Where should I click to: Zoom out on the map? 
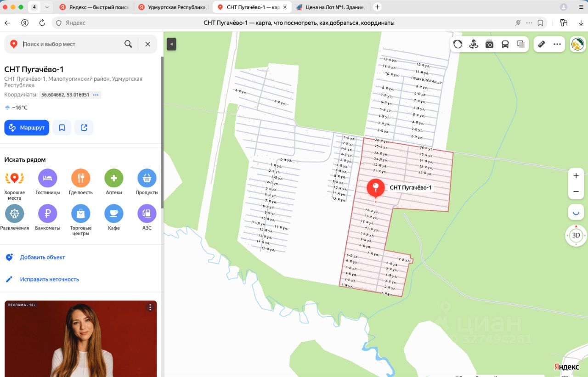(x=576, y=191)
